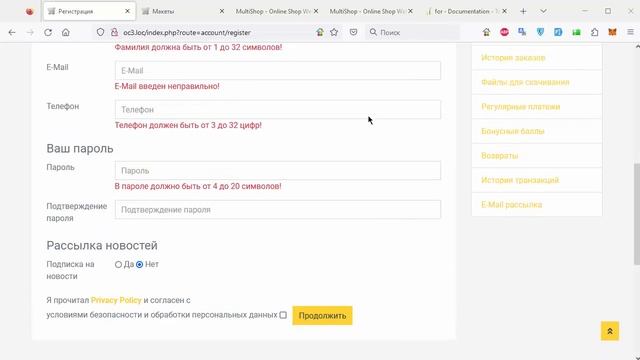Open the translate extension icon
Viewport: 640px width, 360px height.
(x=522, y=32)
